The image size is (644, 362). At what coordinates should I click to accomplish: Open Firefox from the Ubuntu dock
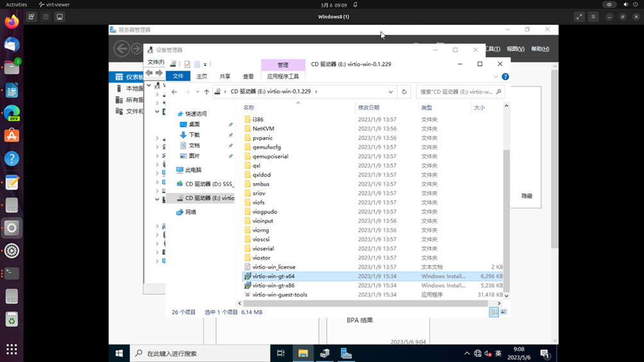pyautogui.click(x=12, y=22)
